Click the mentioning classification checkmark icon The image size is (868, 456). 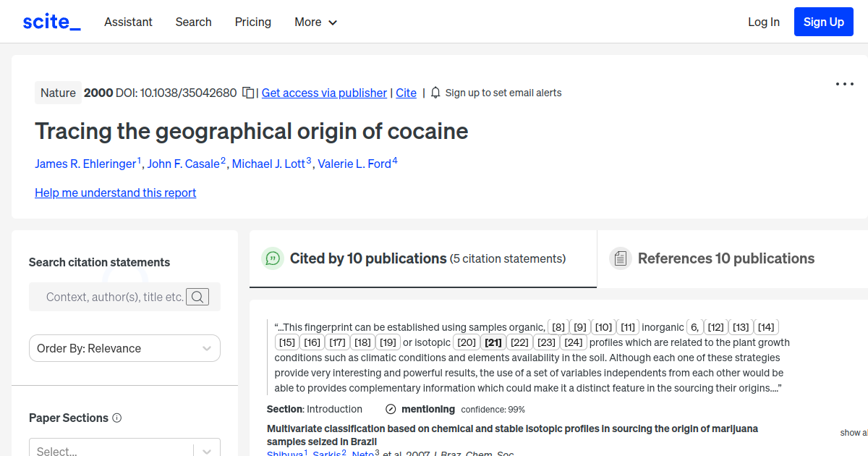(391, 409)
